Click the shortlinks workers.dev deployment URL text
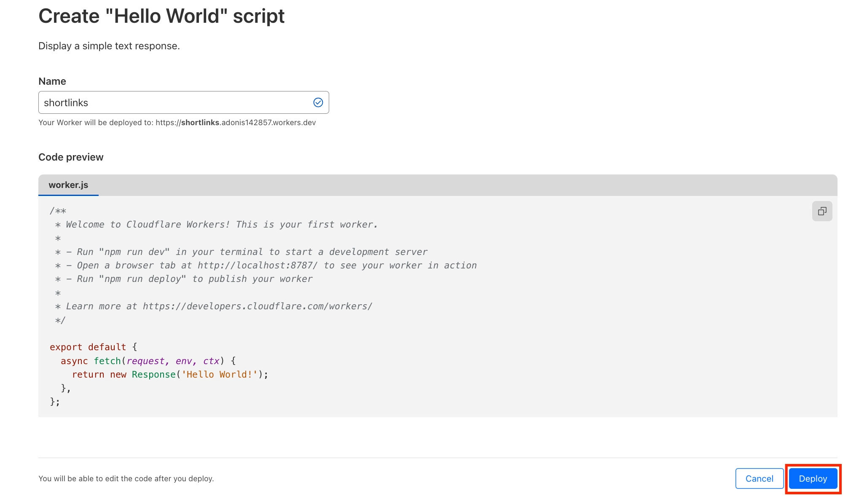 click(x=235, y=123)
